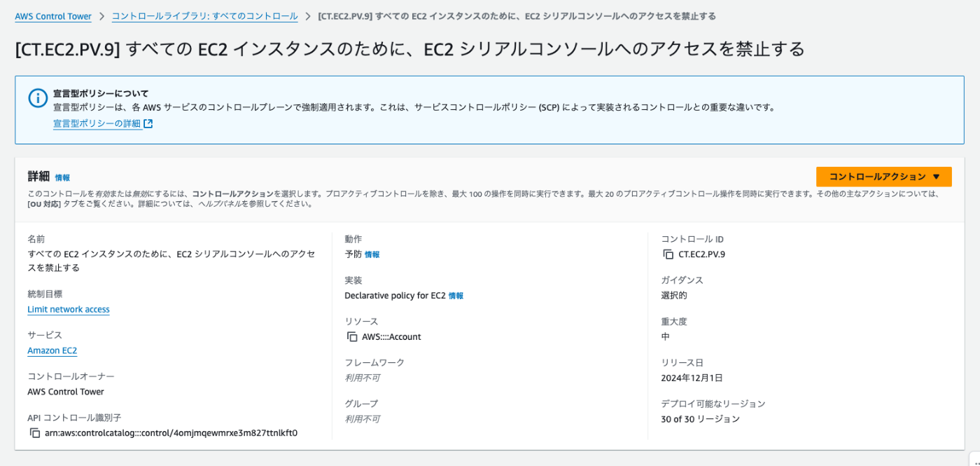Click the 重大度 value 中
The width and height of the screenshot is (980, 466).
pyautogui.click(x=666, y=336)
